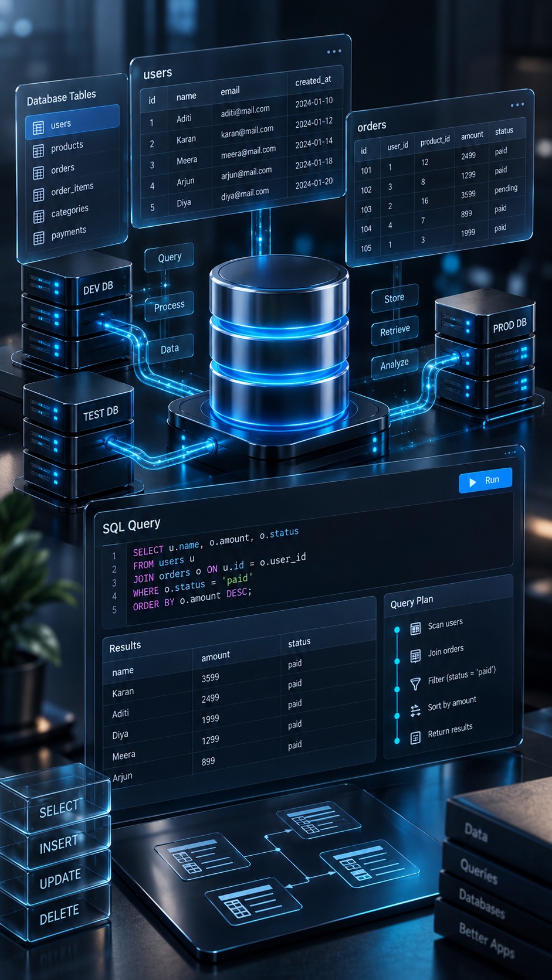Viewport: 552px width, 980px height.
Task: Click the Sort by amount step text
Action: coord(452,703)
